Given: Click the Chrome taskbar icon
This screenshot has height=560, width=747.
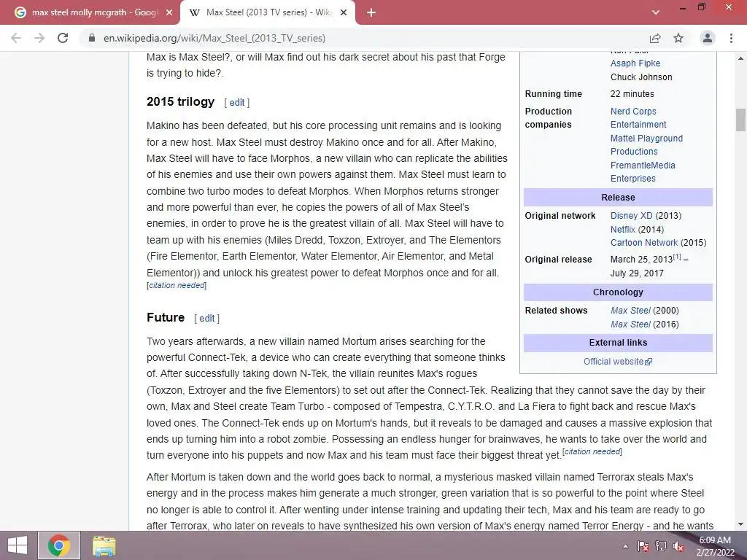Looking at the screenshot, I should [x=58, y=545].
